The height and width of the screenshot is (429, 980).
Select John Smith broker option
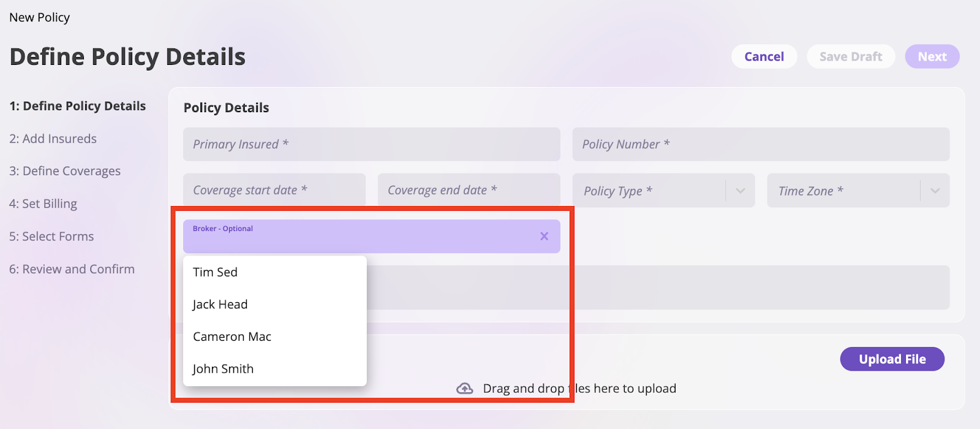click(x=275, y=369)
